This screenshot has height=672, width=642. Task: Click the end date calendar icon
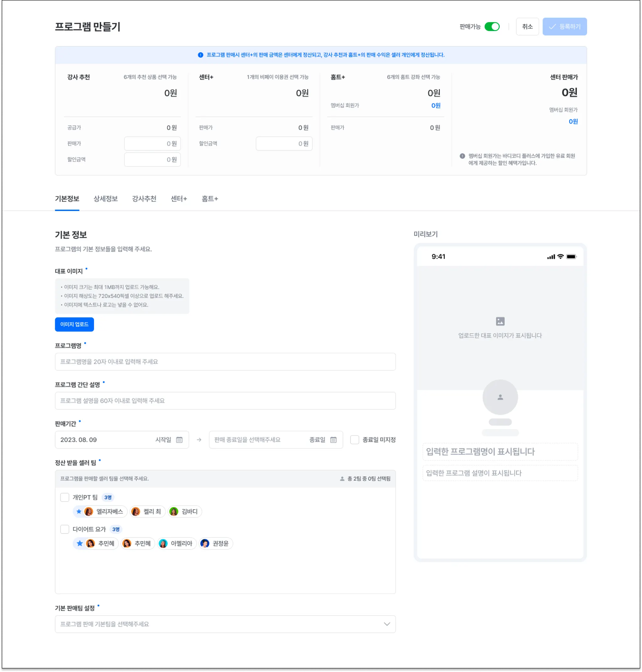tap(333, 440)
